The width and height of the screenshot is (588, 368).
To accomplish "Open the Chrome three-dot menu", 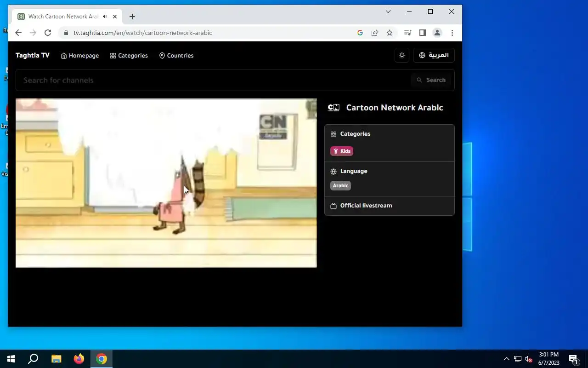I will click(452, 33).
